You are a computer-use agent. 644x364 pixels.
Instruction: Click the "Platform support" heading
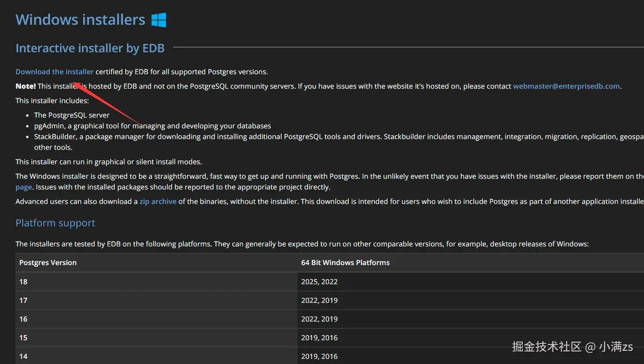55,223
